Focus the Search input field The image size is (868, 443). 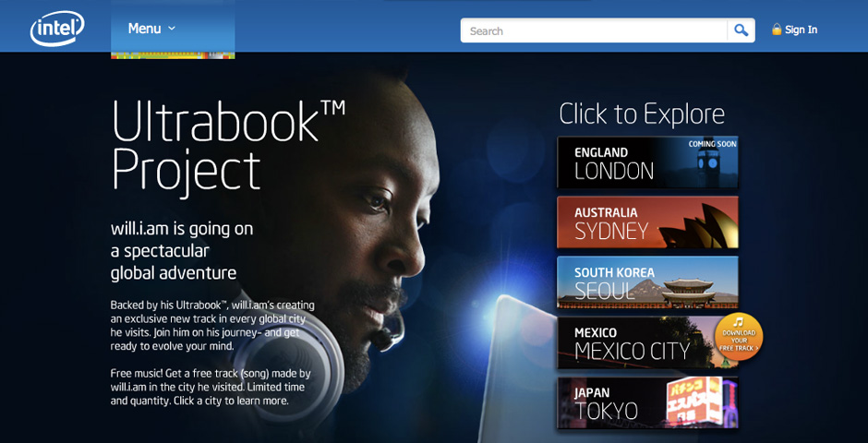594,30
